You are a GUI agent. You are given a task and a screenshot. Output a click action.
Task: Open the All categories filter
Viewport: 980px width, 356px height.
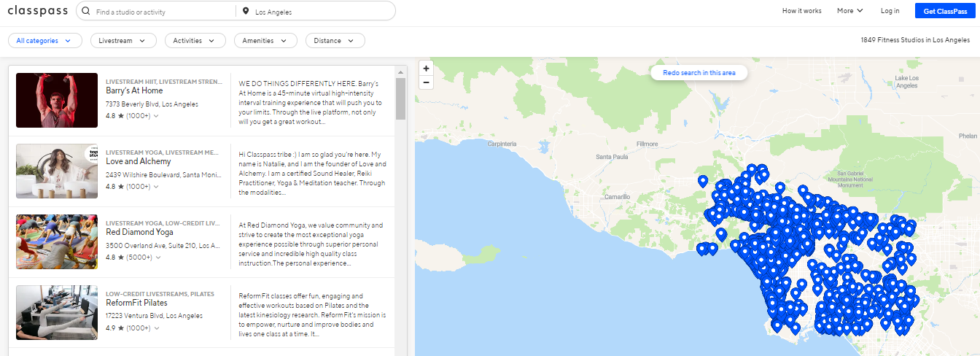44,41
